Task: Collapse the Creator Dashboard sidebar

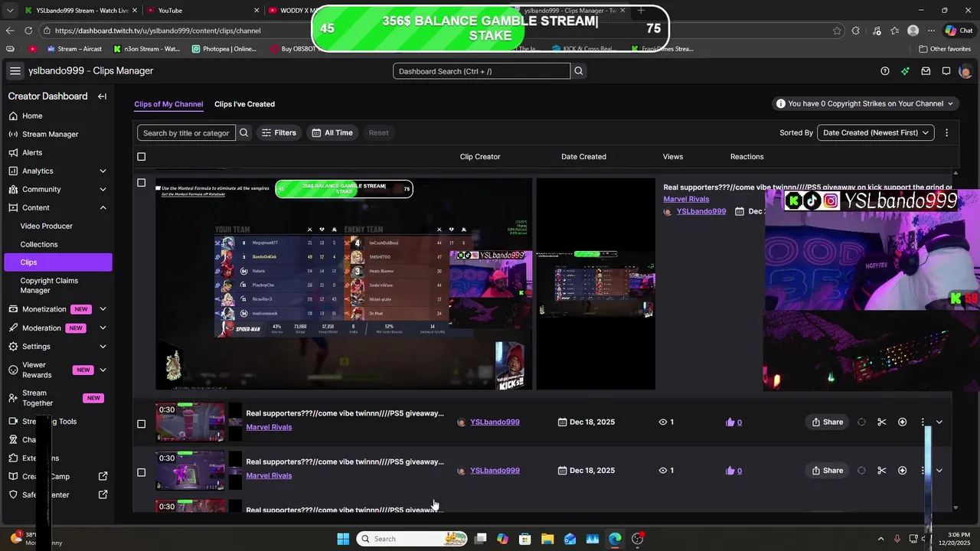Action: pyautogui.click(x=102, y=96)
